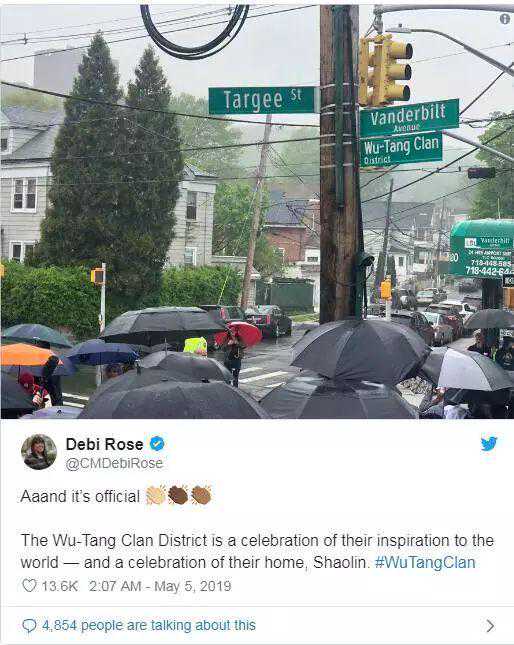Viewport: 514px width, 645px height.
Task: Click the last clapping hands emoji
Action: [x=201, y=495]
